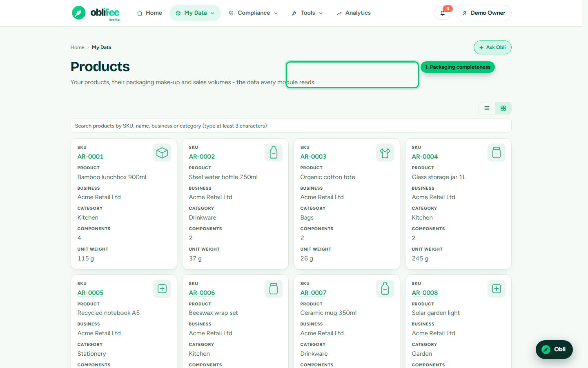Click the '37 g' unit weight
Viewport: 588px width, 368px height.
click(195, 258)
